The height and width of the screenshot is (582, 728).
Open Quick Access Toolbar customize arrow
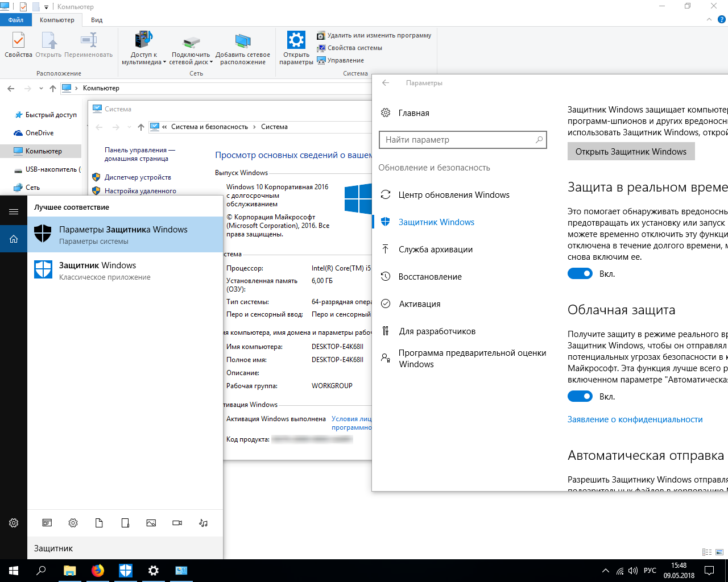47,7
